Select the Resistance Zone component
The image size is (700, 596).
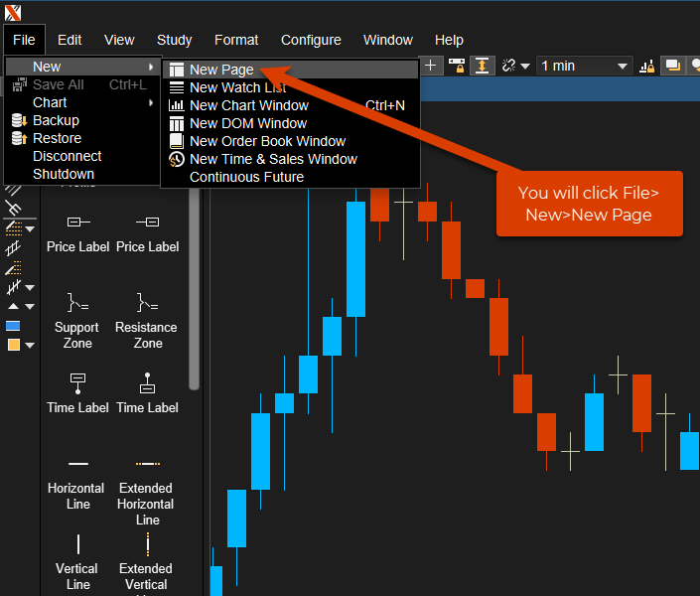(x=146, y=321)
